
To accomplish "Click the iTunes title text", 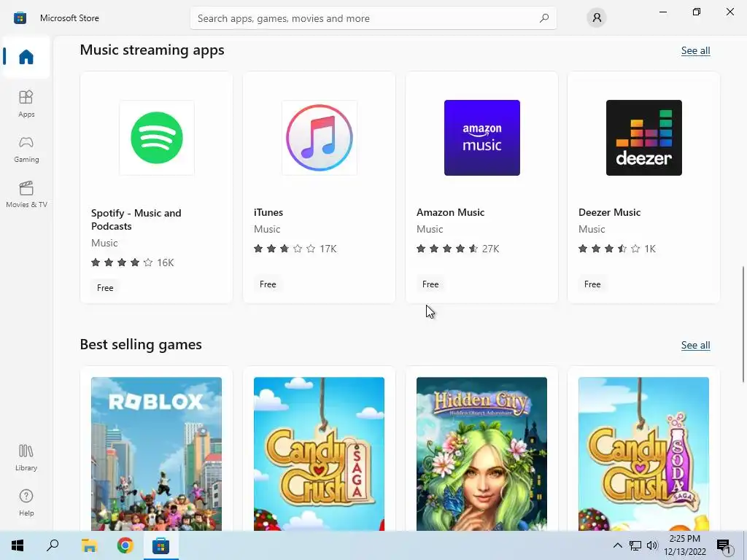I will coord(268,212).
